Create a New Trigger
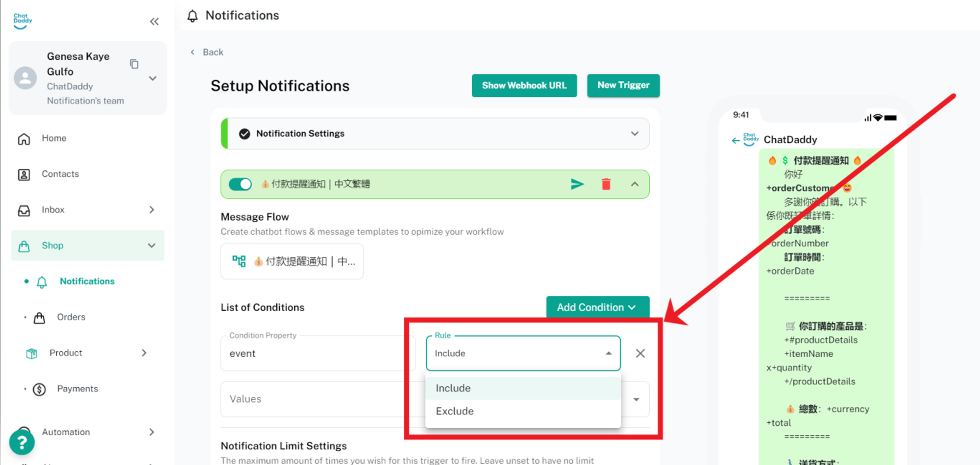980x465 pixels. (623, 86)
